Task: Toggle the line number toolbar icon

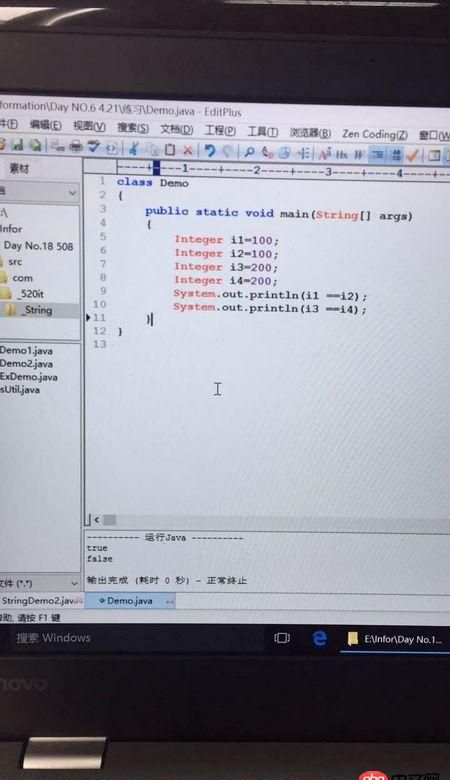Action: point(396,156)
